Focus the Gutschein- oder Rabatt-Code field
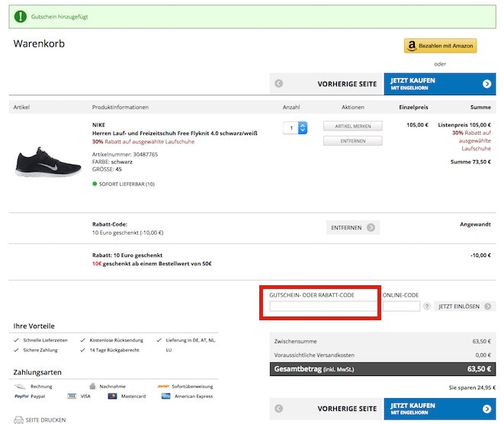The image size is (504, 424). (x=323, y=307)
